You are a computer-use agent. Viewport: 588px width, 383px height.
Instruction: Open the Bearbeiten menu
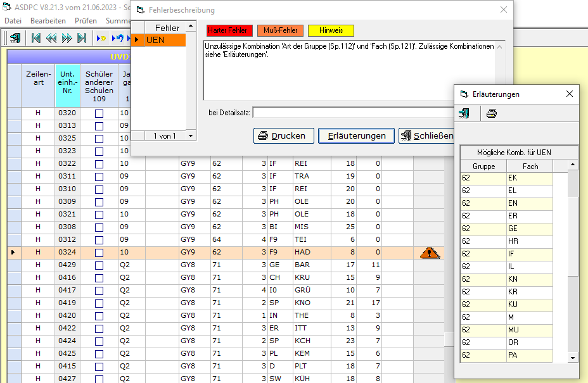click(48, 21)
